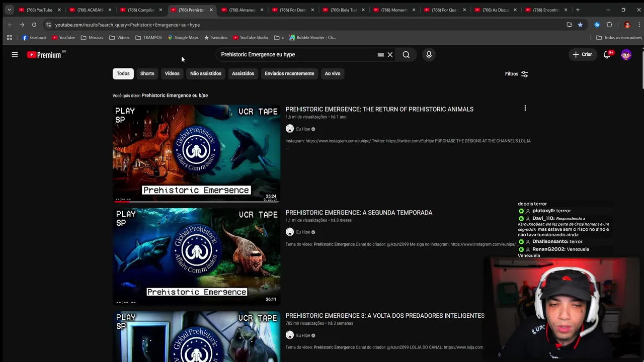Open title 'PREHISTORIC EMERGENCE: A SEGUNDA TEMPORADA'
Viewport: 644px width, 362px height.
click(359, 213)
